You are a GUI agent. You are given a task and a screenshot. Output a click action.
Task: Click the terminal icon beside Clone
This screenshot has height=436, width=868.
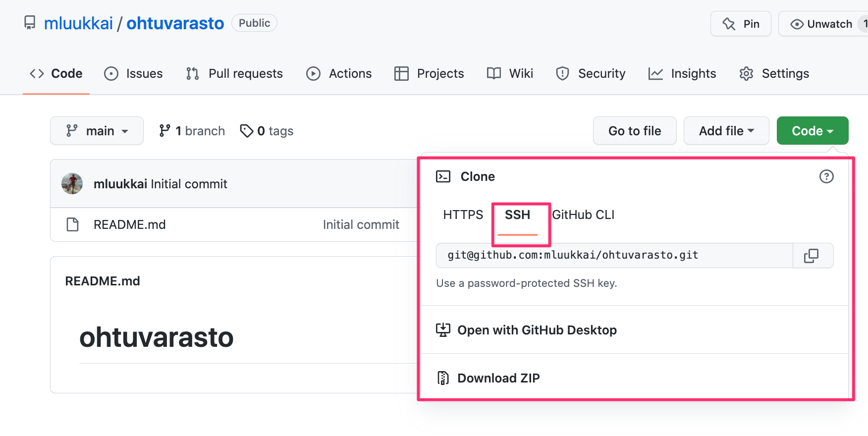(443, 176)
